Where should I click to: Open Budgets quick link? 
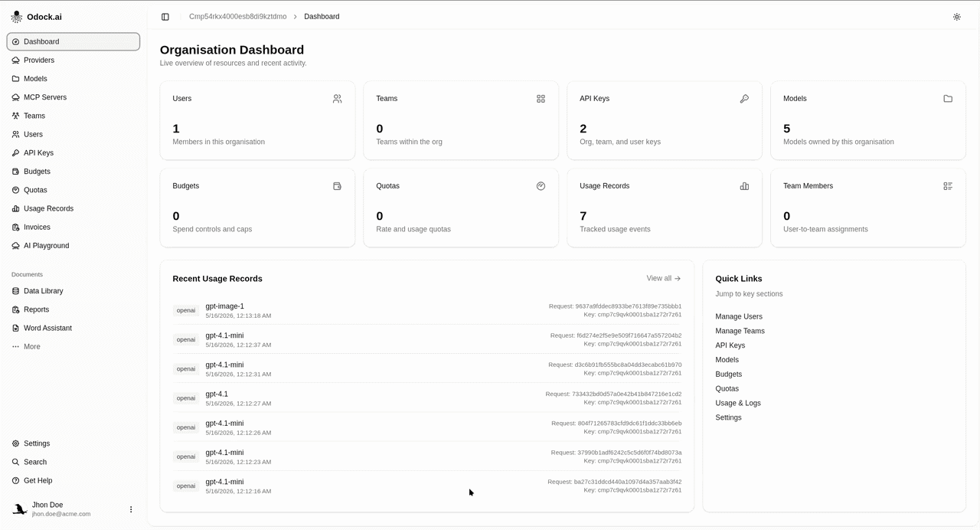[x=729, y=375]
